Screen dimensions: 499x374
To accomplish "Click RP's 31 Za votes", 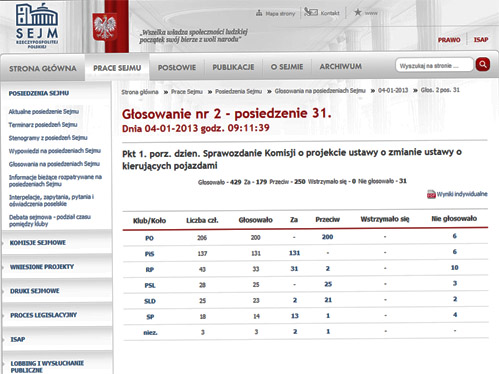I will [x=294, y=268].
